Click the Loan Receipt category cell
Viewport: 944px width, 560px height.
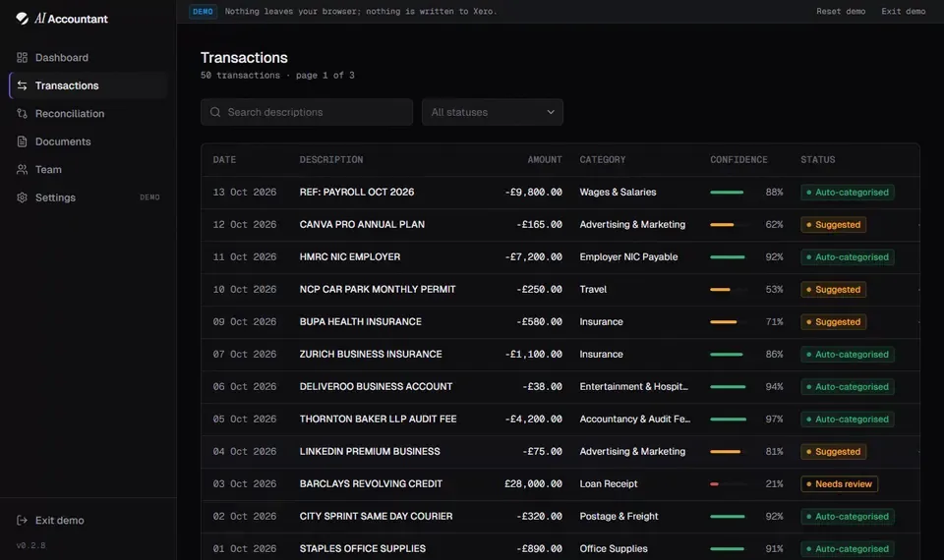pos(608,483)
